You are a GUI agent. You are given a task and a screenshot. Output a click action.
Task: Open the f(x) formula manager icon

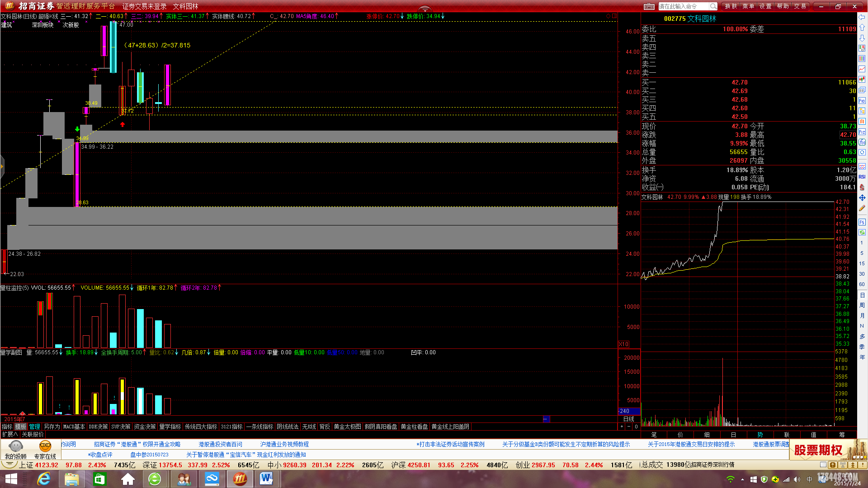[x=862, y=142]
